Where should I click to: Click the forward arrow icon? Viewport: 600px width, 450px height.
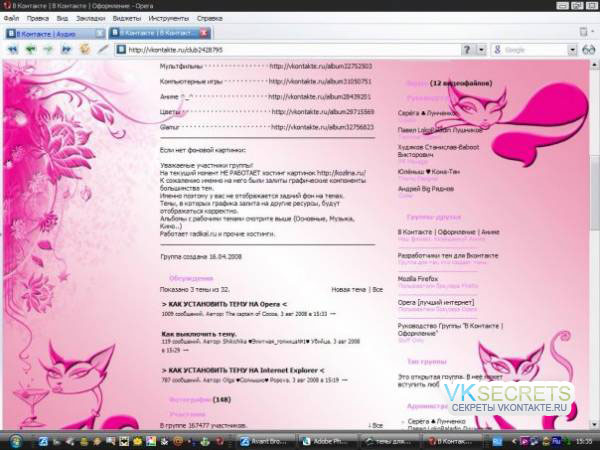pos(48,49)
